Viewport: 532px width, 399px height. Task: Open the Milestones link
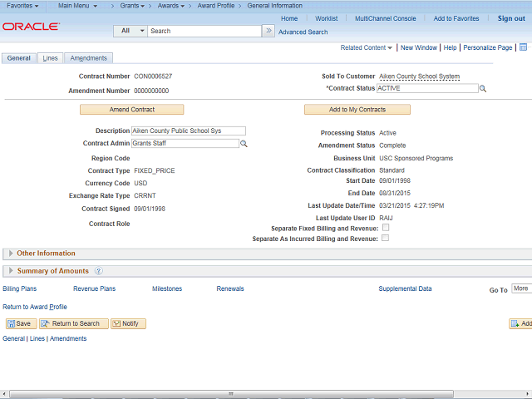(x=167, y=288)
